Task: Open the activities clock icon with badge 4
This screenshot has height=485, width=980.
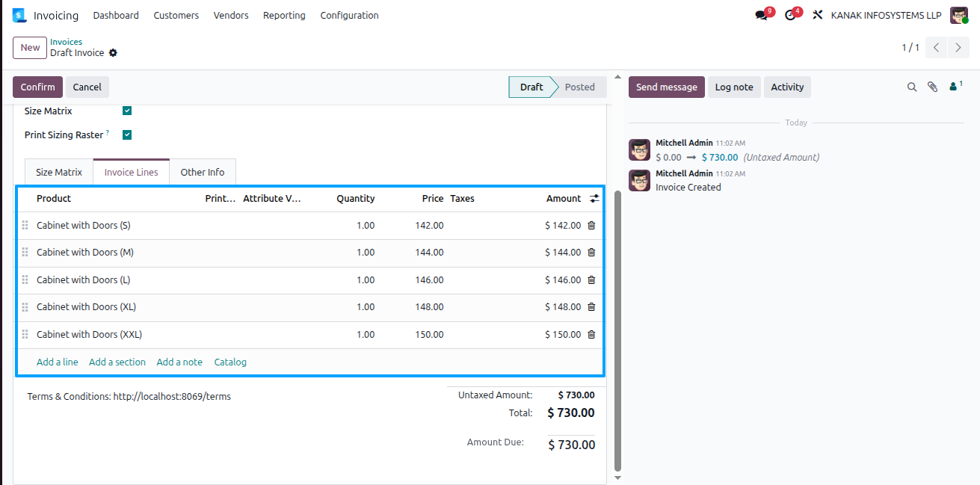Action: (x=790, y=15)
